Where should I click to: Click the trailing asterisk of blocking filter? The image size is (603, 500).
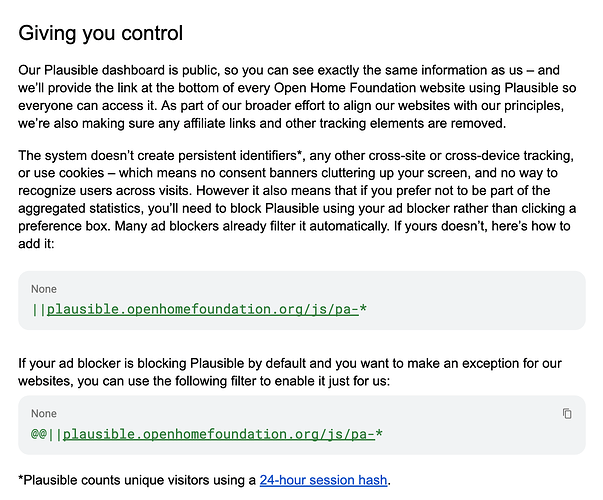[x=363, y=308]
